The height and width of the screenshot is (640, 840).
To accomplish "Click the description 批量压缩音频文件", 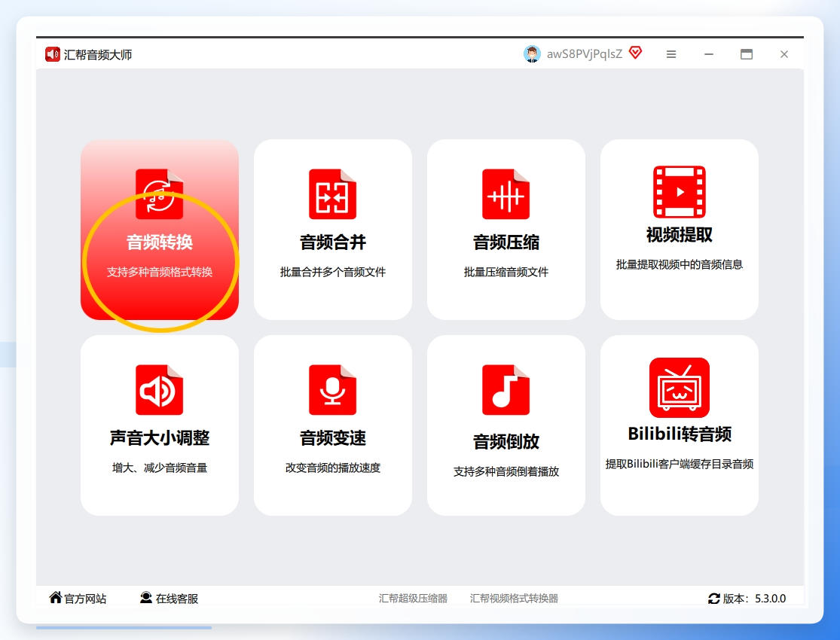I will [506, 272].
